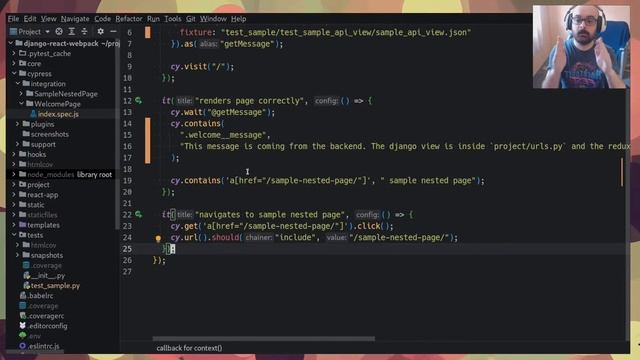Expand the snapshots folder
Image resolution: width=640 pixels, height=360 pixels.
[x=18, y=255]
